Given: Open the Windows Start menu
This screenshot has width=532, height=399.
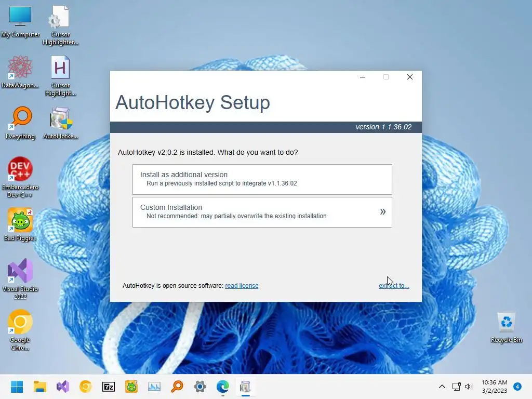Looking at the screenshot, I should click(x=17, y=387).
